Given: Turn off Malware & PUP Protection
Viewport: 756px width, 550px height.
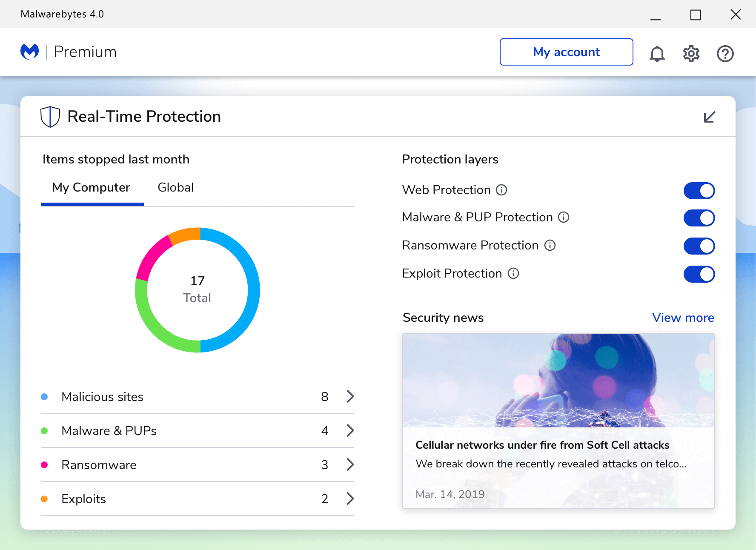Looking at the screenshot, I should [x=699, y=218].
